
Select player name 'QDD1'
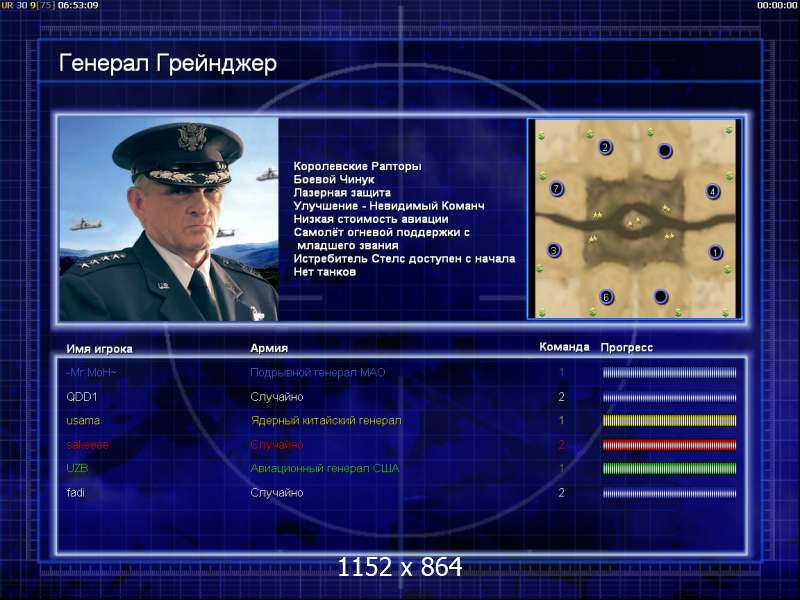82,397
